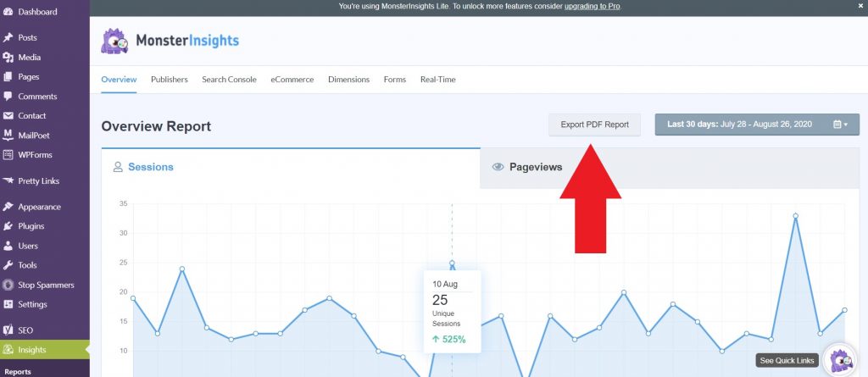
Task: Select the Pageviews chart tab
Action: (670, 168)
